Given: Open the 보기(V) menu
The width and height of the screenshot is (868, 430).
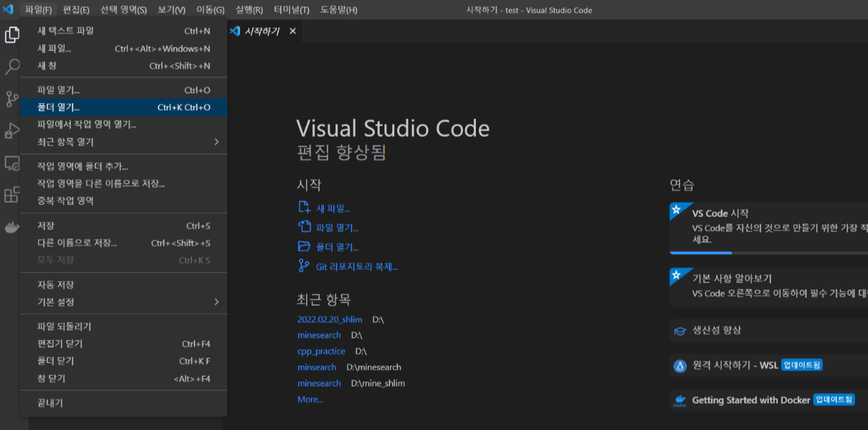Looking at the screenshot, I should 171,10.
